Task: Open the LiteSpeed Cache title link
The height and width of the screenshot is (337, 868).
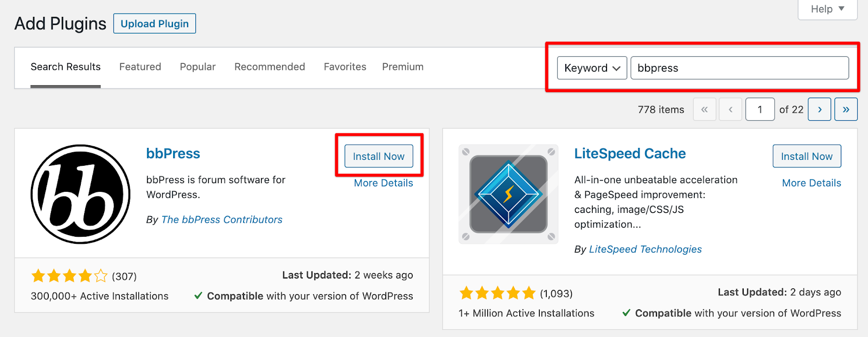Action: point(630,153)
